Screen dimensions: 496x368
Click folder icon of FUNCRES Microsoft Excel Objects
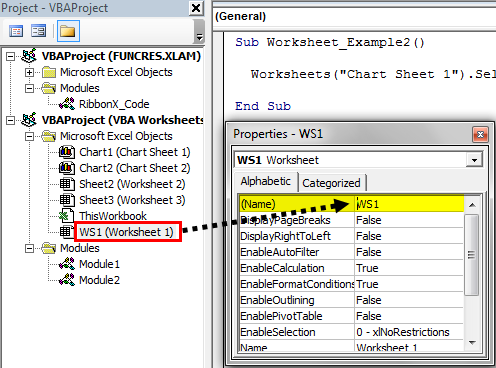pyautogui.click(x=49, y=72)
